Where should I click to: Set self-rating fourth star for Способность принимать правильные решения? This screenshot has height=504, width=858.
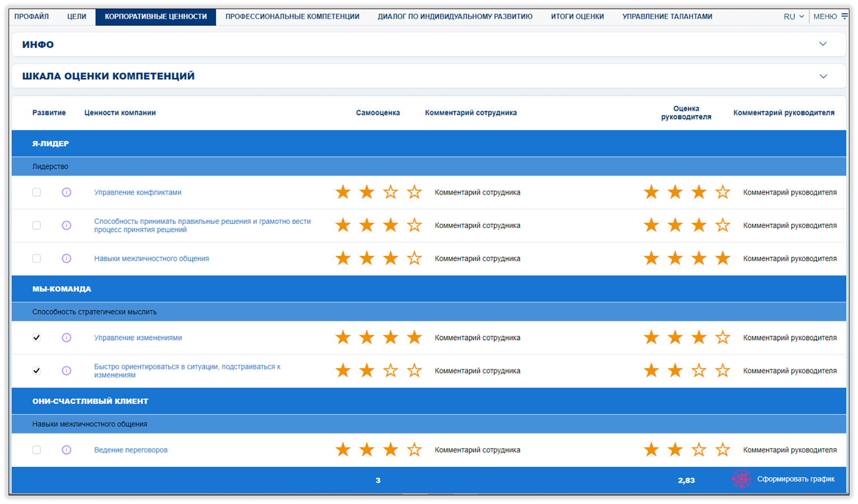(x=414, y=225)
